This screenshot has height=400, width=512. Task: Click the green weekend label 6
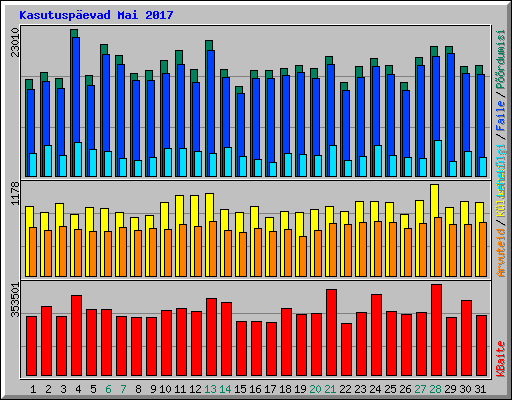click(108, 389)
